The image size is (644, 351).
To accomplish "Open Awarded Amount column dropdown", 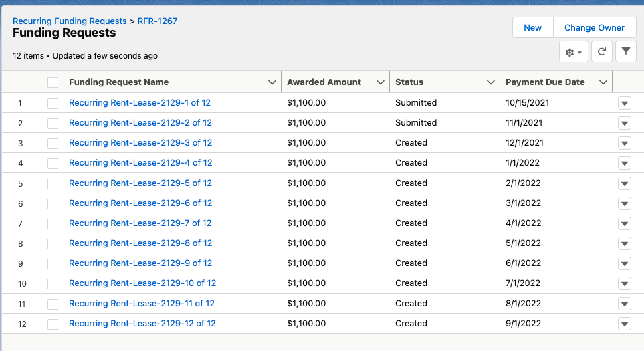I will click(x=380, y=82).
